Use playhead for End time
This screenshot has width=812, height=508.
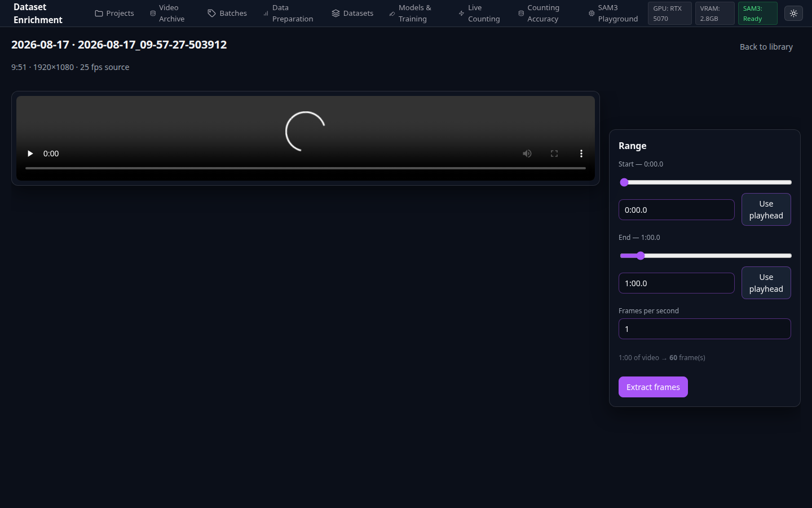pos(766,283)
